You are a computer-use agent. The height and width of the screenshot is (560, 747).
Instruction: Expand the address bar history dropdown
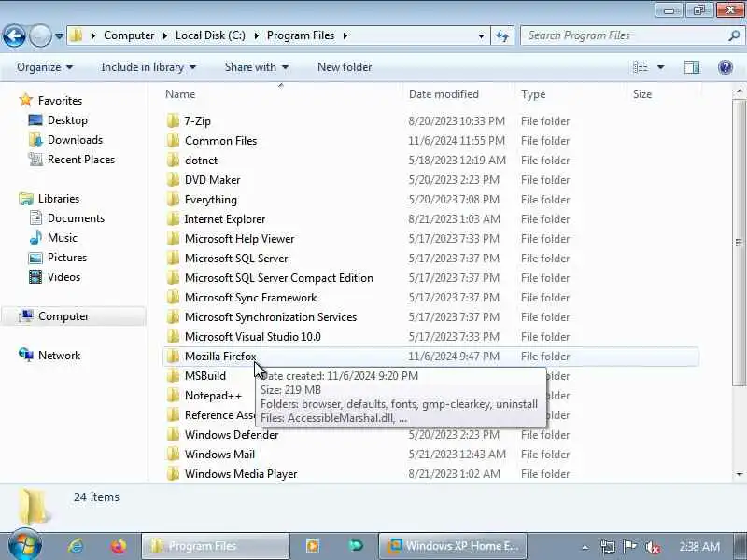click(x=481, y=35)
